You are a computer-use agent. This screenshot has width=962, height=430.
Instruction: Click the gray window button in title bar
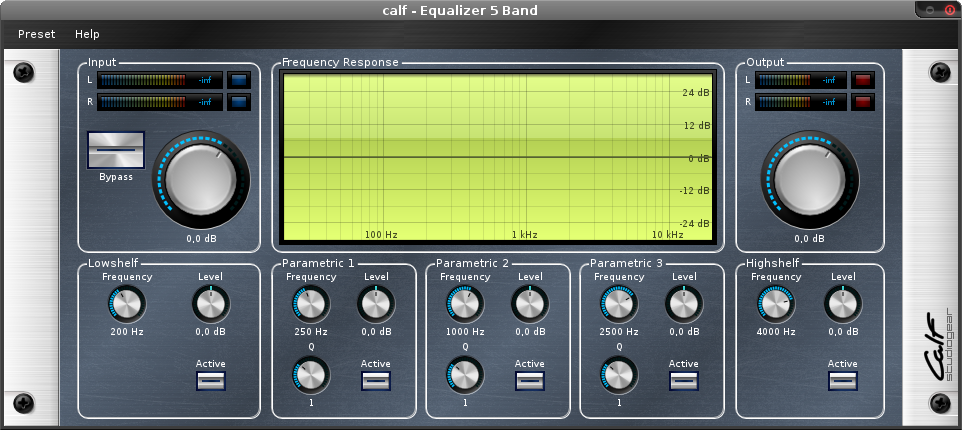pos(931,10)
